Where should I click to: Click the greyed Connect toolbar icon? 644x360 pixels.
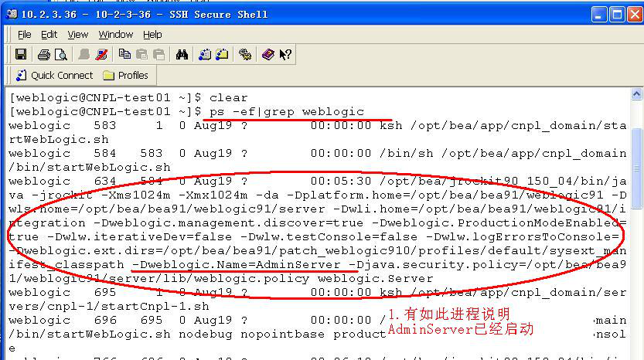[x=84, y=54]
